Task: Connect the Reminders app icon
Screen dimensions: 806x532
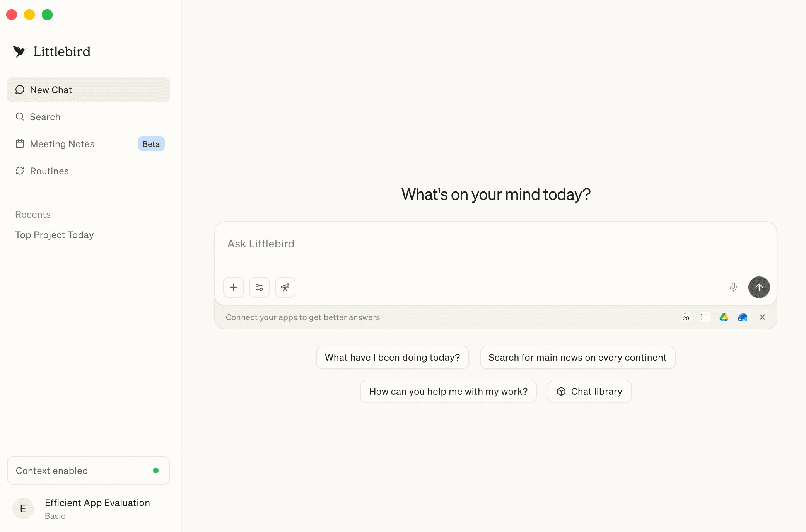Action: [705, 317]
